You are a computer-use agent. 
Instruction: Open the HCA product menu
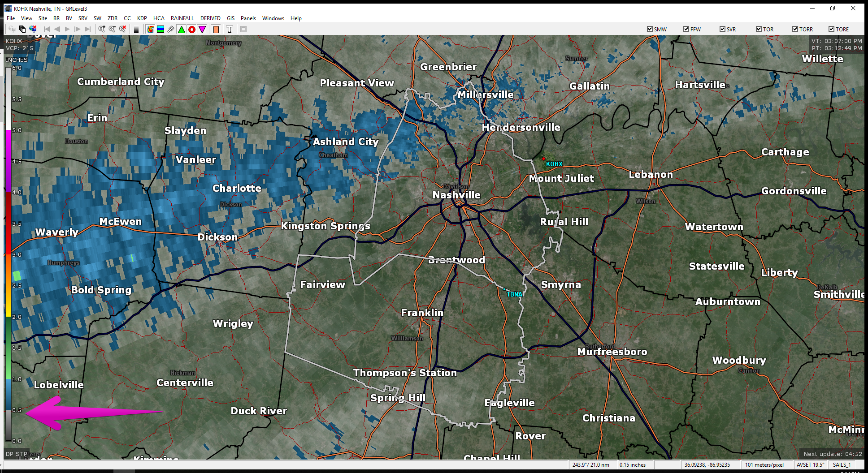(x=159, y=18)
